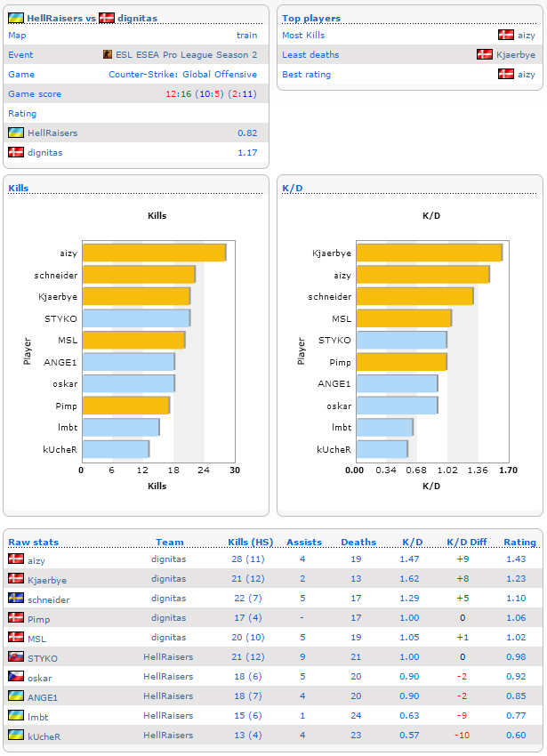
Task: Open ESL ESEA Pro League Season 2 event
Action: (186, 54)
